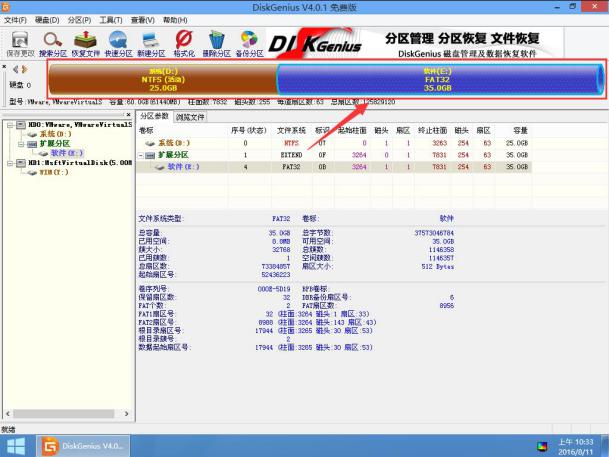
Task: Click the 新建分区 new partition icon
Action: coord(151,44)
